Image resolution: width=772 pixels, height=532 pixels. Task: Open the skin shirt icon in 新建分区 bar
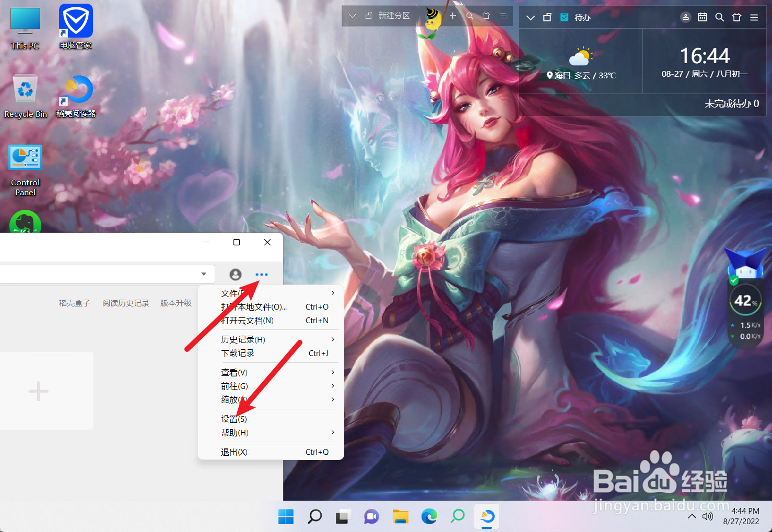click(x=486, y=16)
